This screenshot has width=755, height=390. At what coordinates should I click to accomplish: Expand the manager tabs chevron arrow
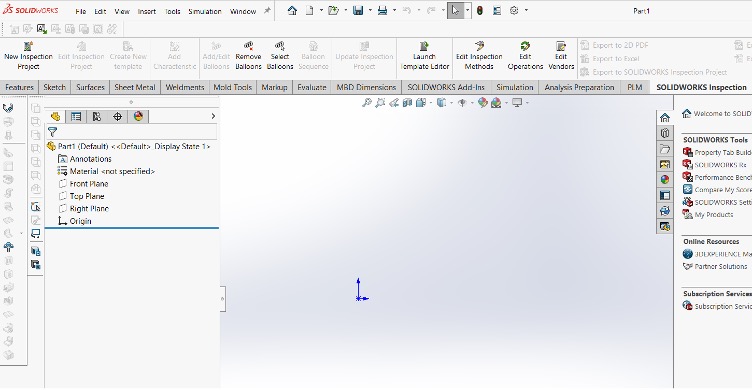(213, 117)
